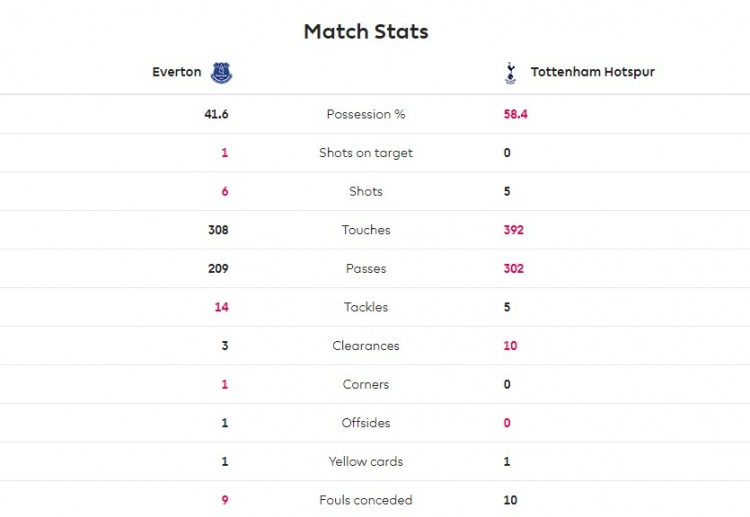Select the Corners stat label
Screen dimensions: 750x517
(x=366, y=384)
